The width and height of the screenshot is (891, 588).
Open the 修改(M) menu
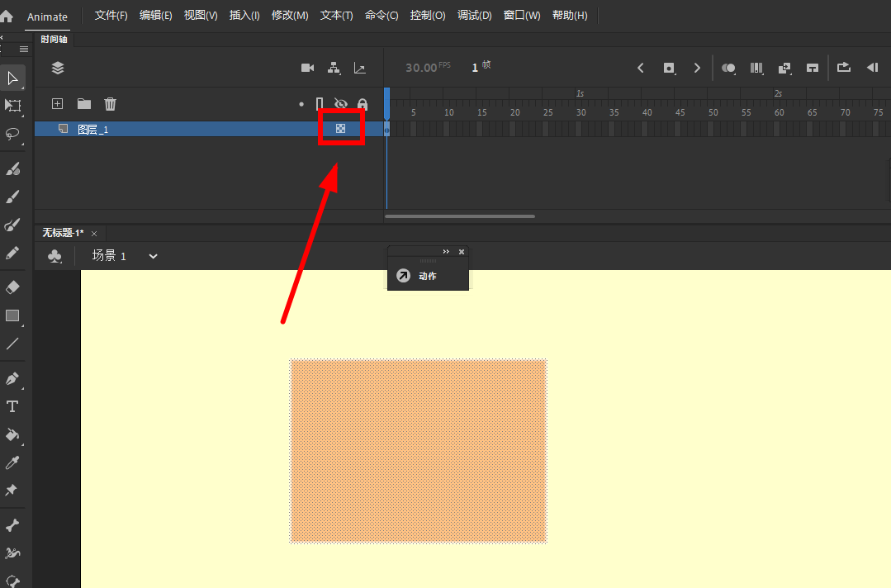tap(290, 16)
